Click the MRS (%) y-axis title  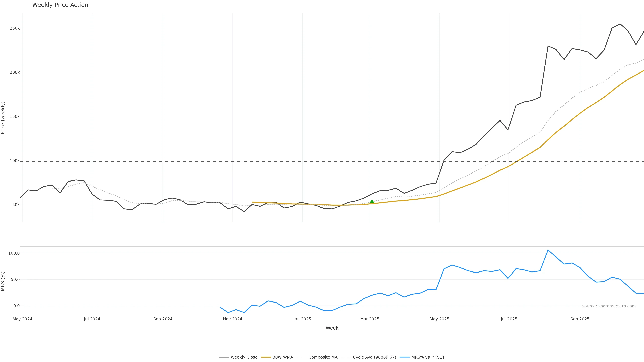click(x=3, y=281)
